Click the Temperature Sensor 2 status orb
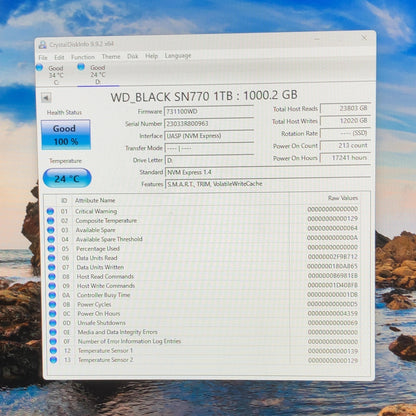The image size is (416, 416). pos(53,360)
